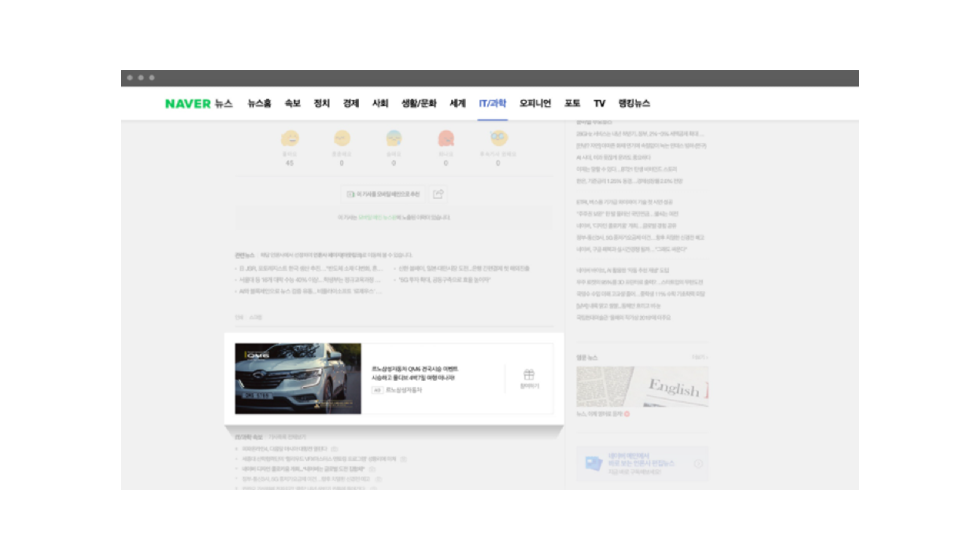The height and width of the screenshot is (560, 980).
Task: Open the 세계 tab
Action: pyautogui.click(x=458, y=103)
